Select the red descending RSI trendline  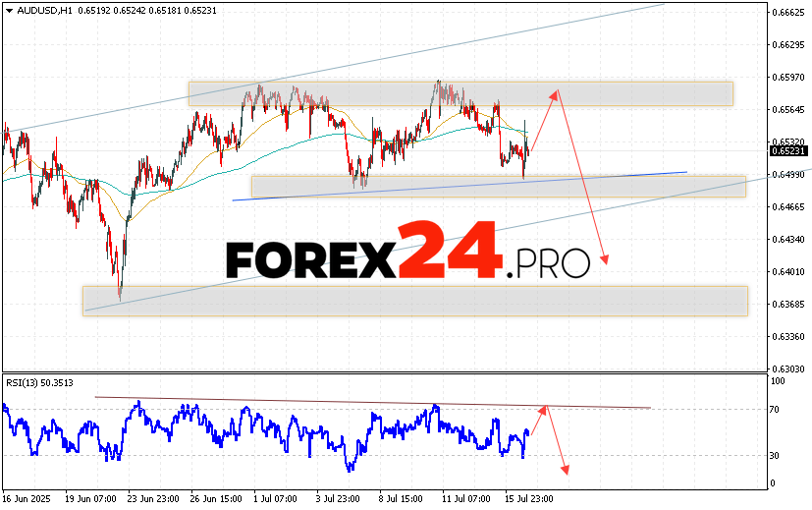click(373, 402)
